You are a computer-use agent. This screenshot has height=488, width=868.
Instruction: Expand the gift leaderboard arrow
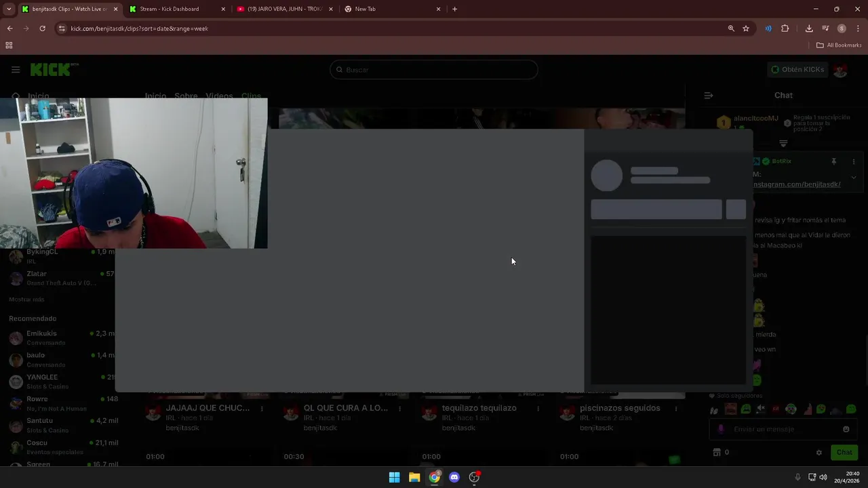click(783, 143)
